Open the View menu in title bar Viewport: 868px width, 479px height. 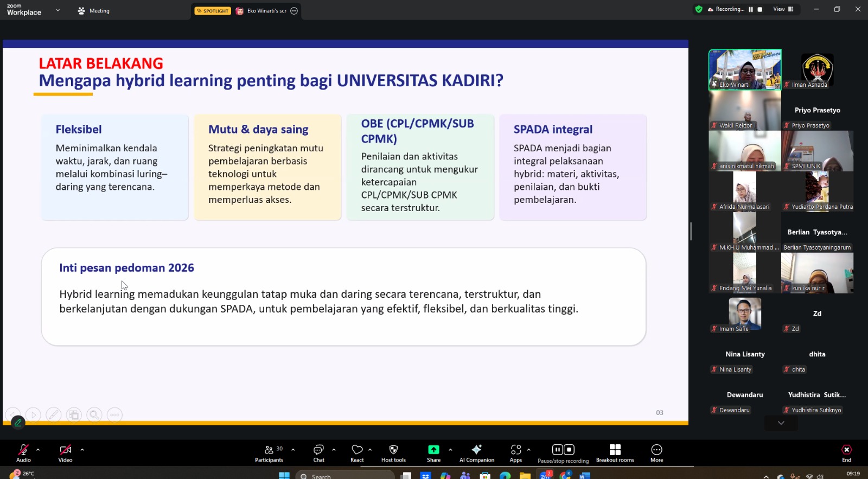[782, 9]
